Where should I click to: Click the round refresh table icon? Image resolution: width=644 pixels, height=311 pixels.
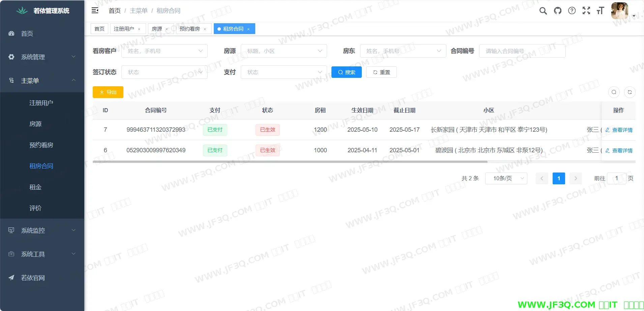[630, 92]
